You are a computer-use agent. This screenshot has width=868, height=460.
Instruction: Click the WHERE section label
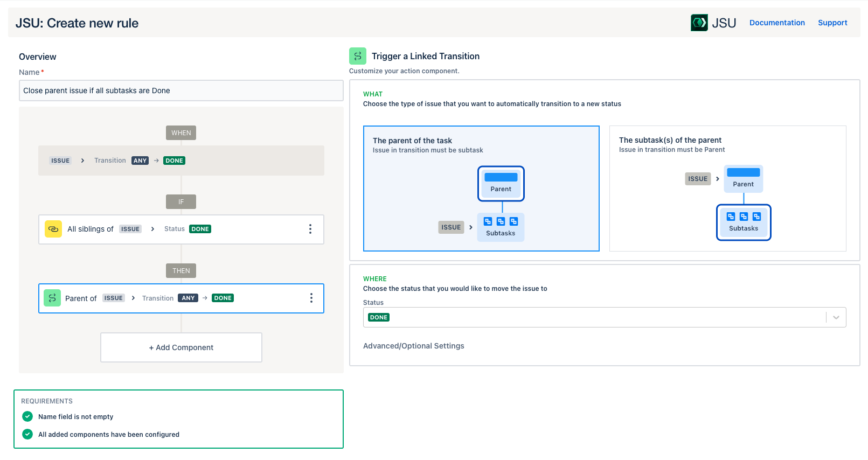point(375,279)
